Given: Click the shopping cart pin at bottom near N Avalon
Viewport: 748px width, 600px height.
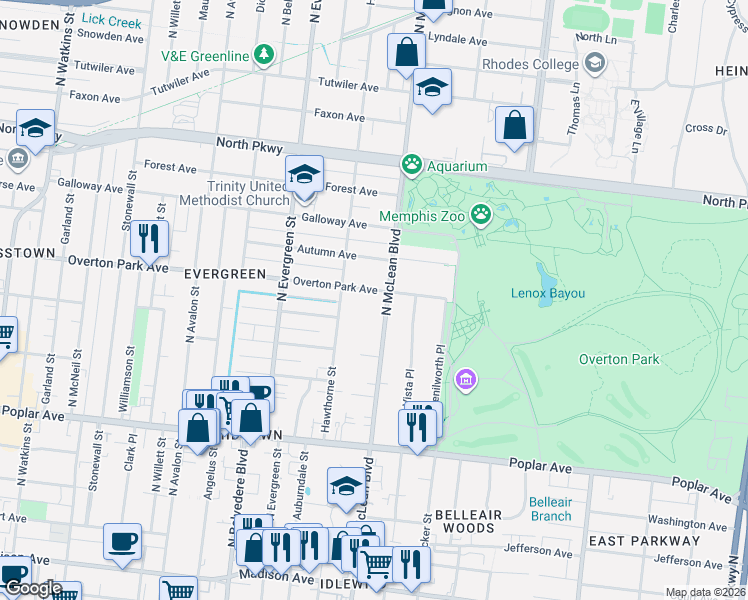Looking at the screenshot, I should click(178, 590).
